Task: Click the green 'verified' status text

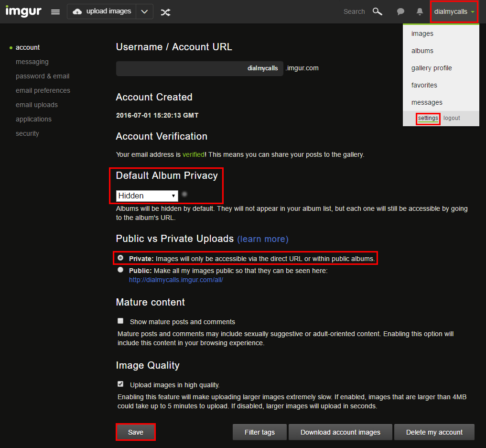Action: (x=194, y=154)
